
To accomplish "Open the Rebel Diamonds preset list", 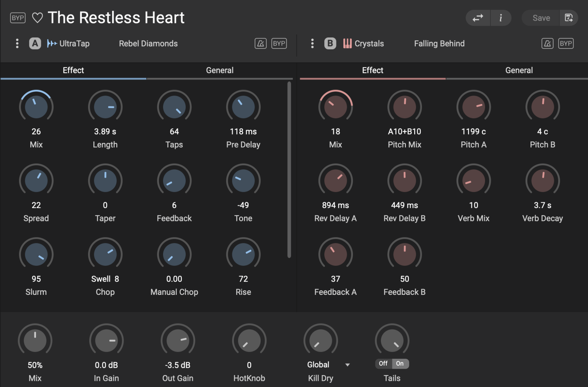I will (x=148, y=44).
